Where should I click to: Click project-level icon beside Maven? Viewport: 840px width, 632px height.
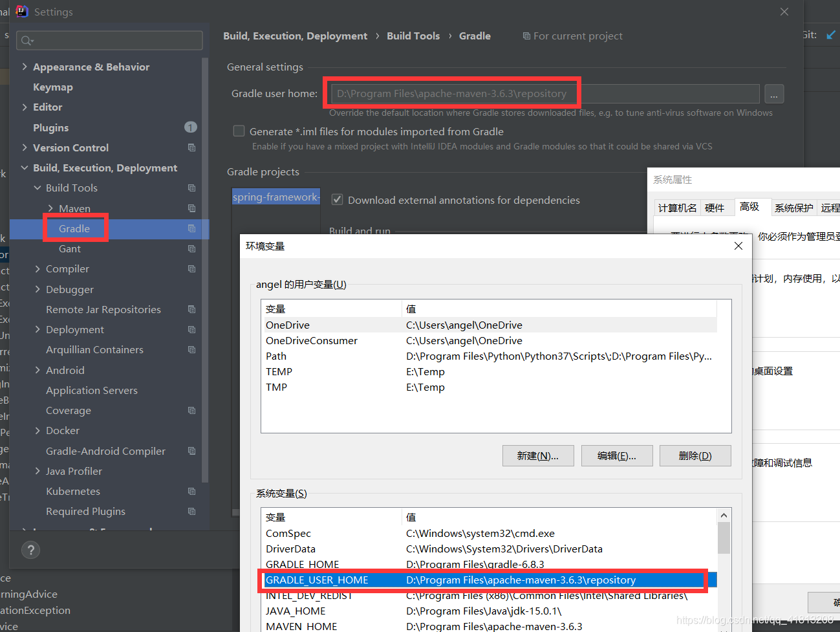tap(191, 208)
